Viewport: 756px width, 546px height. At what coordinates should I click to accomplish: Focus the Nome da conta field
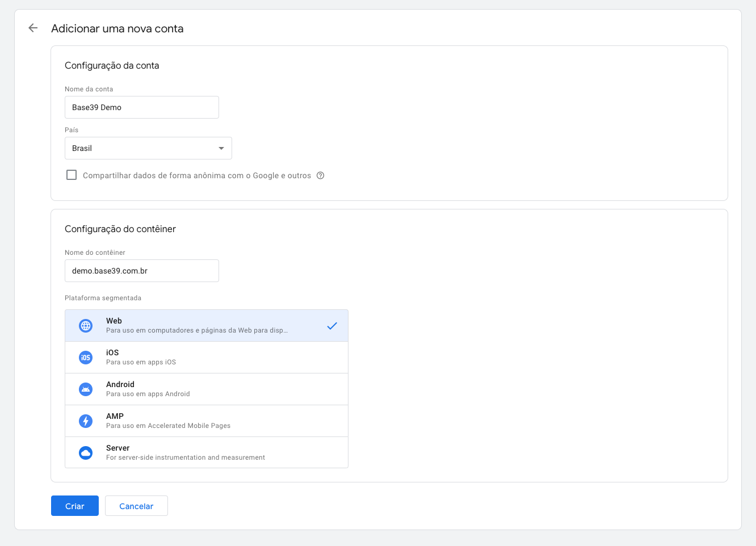[x=142, y=107]
